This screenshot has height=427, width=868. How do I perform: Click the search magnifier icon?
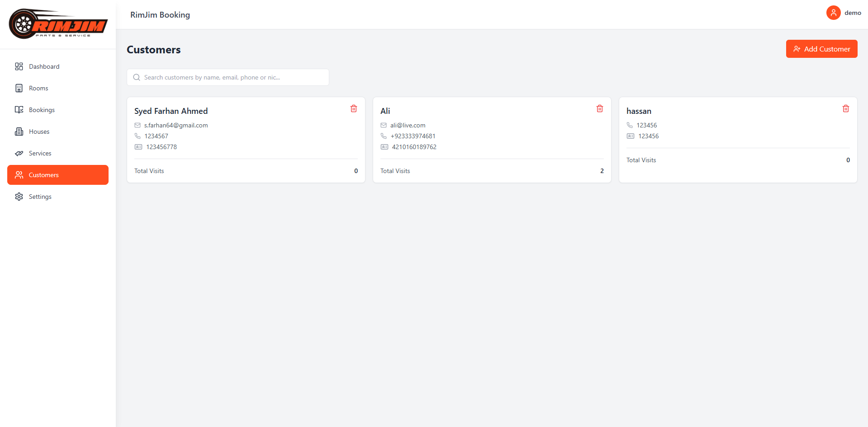pyautogui.click(x=136, y=77)
